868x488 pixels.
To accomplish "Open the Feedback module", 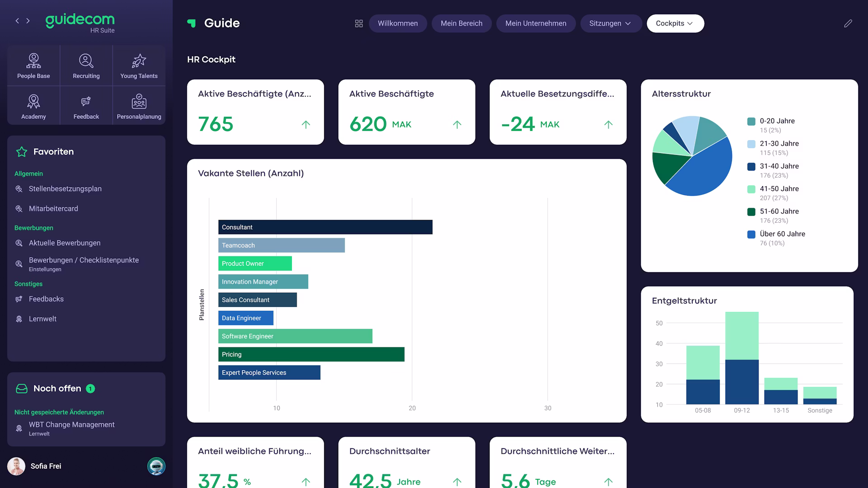I will coord(86,105).
